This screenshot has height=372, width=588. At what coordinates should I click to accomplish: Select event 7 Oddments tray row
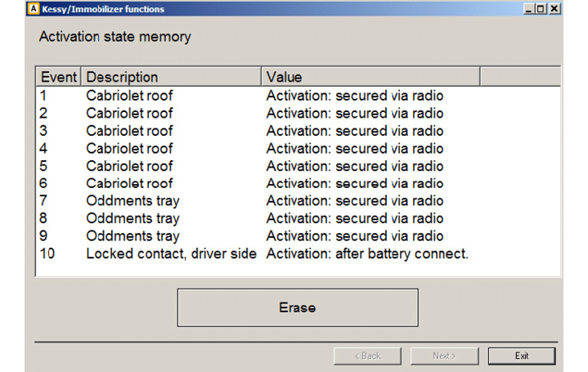[132, 201]
